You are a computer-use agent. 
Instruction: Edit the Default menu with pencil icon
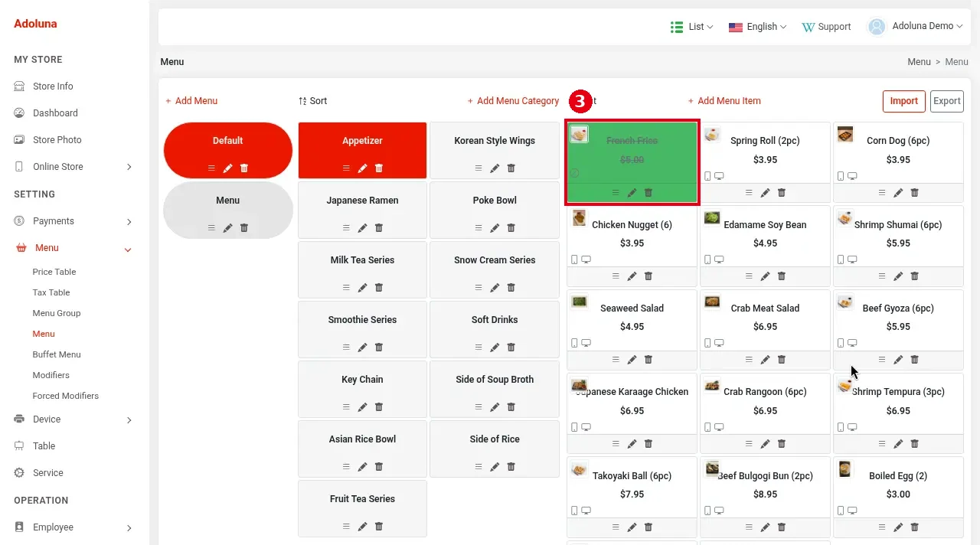point(227,168)
